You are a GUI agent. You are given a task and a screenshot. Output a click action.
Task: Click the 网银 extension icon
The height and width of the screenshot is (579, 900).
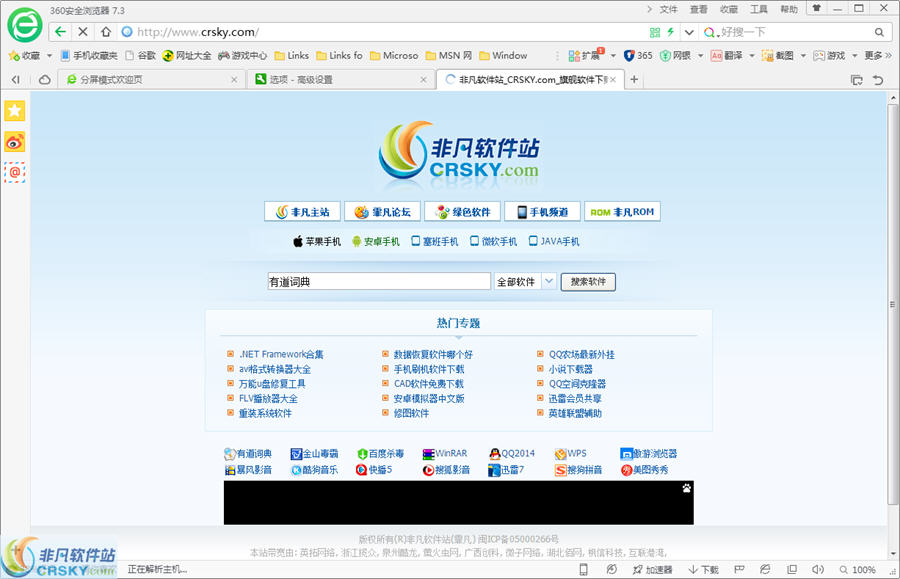[x=676, y=56]
